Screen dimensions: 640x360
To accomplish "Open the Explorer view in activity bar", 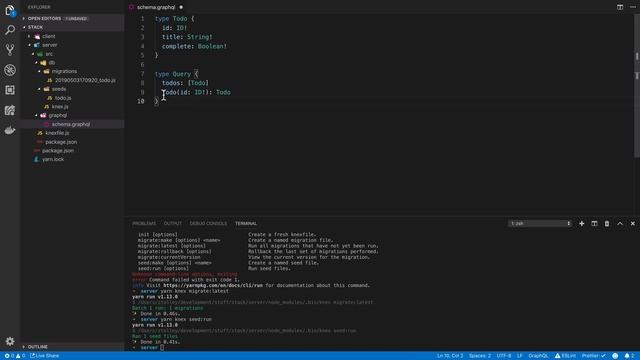I will coord(10,10).
